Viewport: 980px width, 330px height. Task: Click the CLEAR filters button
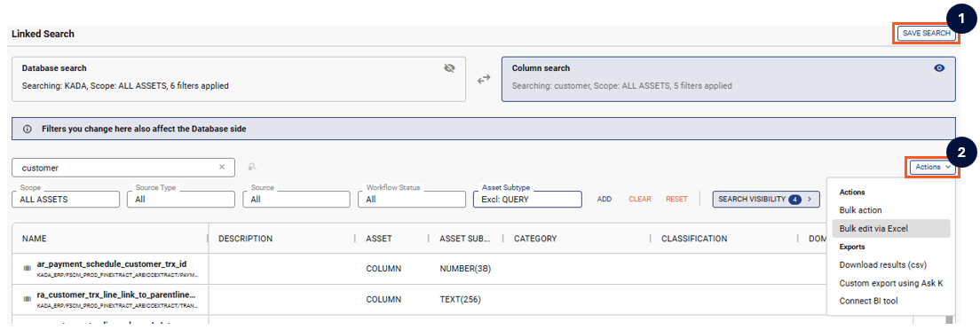[x=640, y=200]
